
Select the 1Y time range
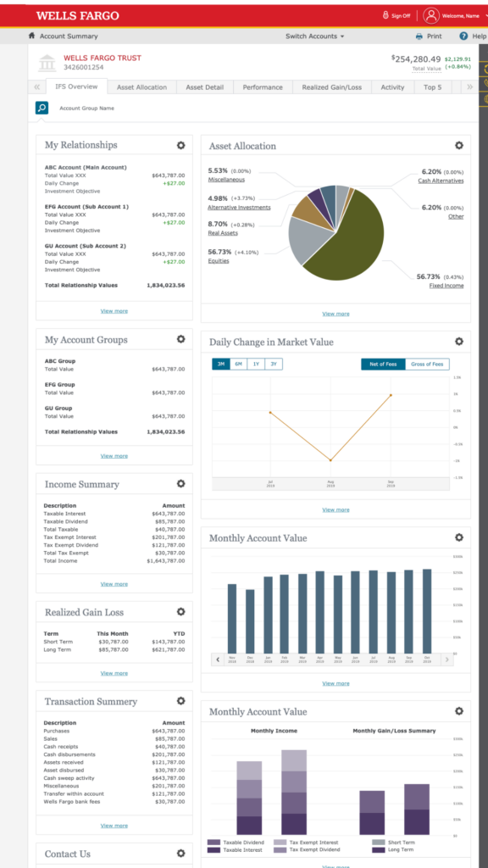(256, 364)
